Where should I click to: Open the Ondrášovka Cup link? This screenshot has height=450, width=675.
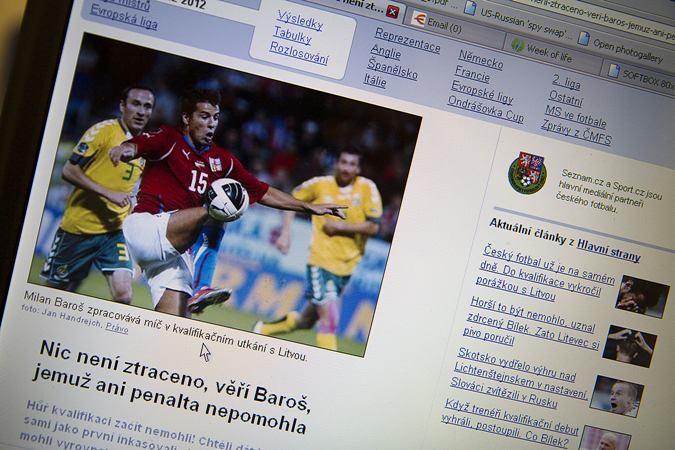click(x=486, y=109)
